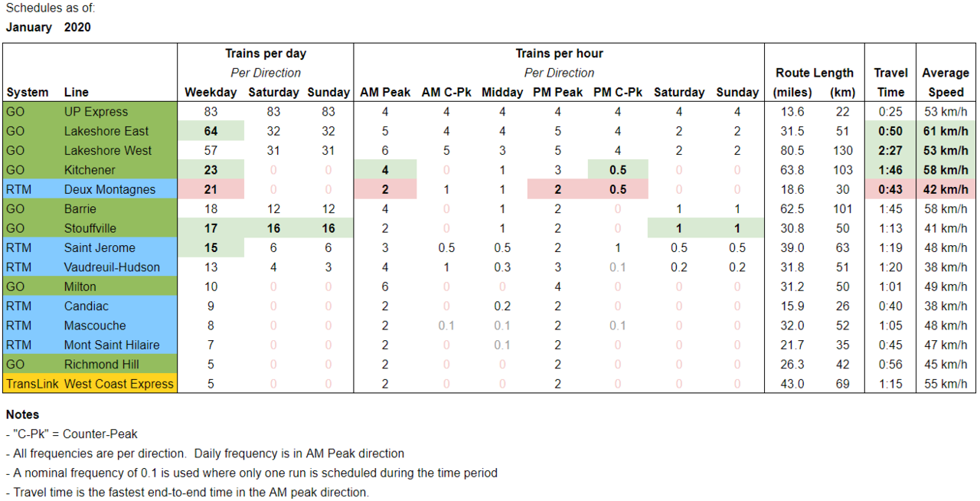Click the Trains per day heading

(266, 54)
